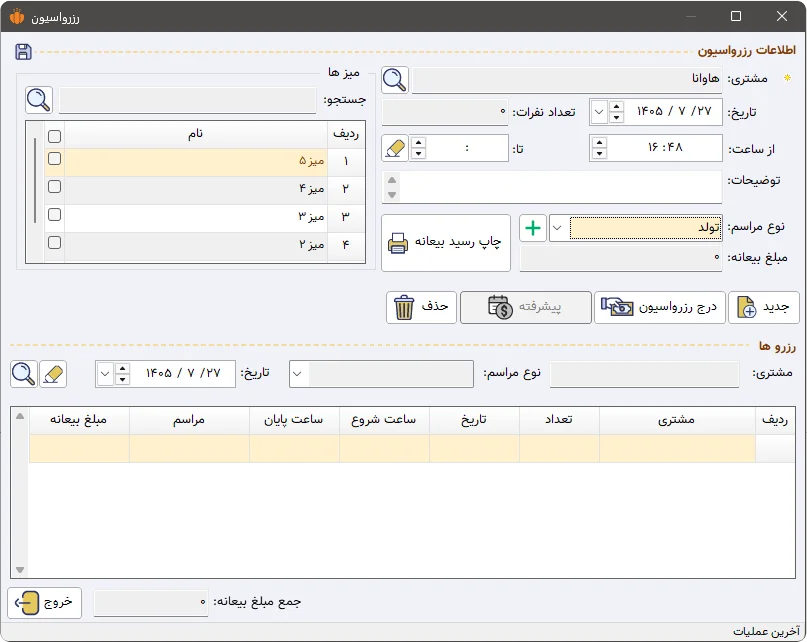The image size is (807, 642).
Task: Click the حذف delete button
Action: pos(422,307)
